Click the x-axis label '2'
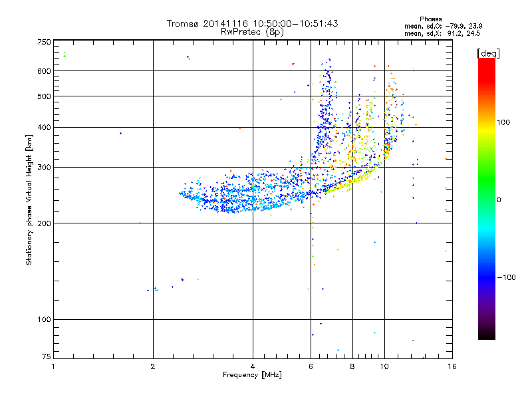532x399 pixels. coord(153,366)
